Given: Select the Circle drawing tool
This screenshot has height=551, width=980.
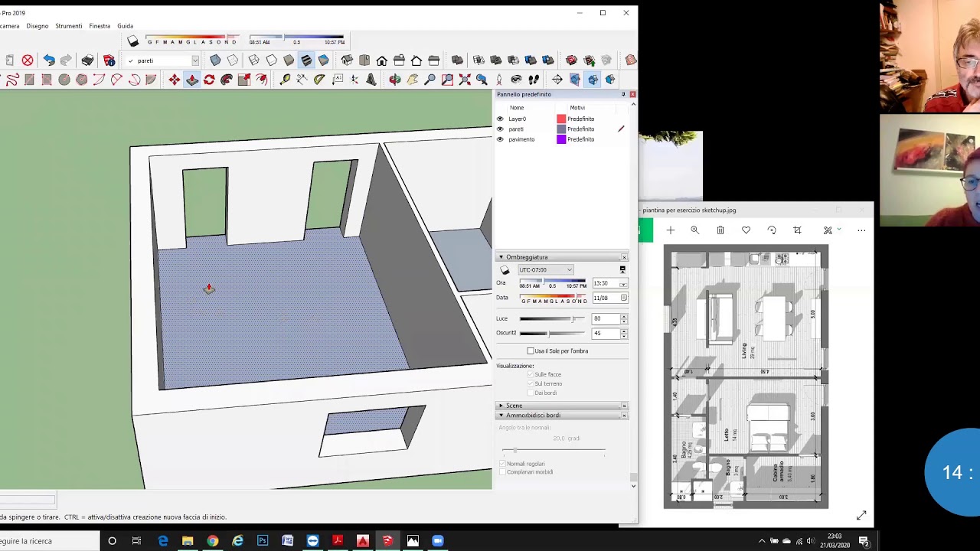Looking at the screenshot, I should pos(64,80).
